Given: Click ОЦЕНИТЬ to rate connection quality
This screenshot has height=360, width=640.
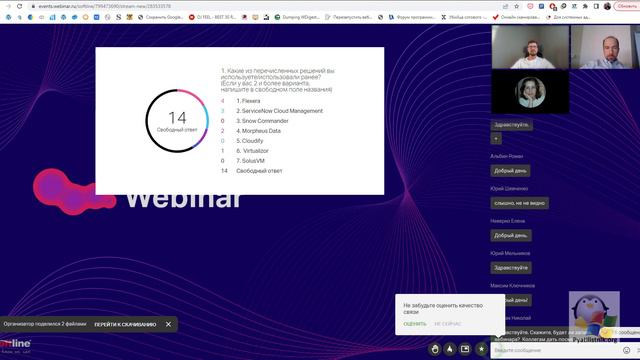Looking at the screenshot, I should point(415,324).
